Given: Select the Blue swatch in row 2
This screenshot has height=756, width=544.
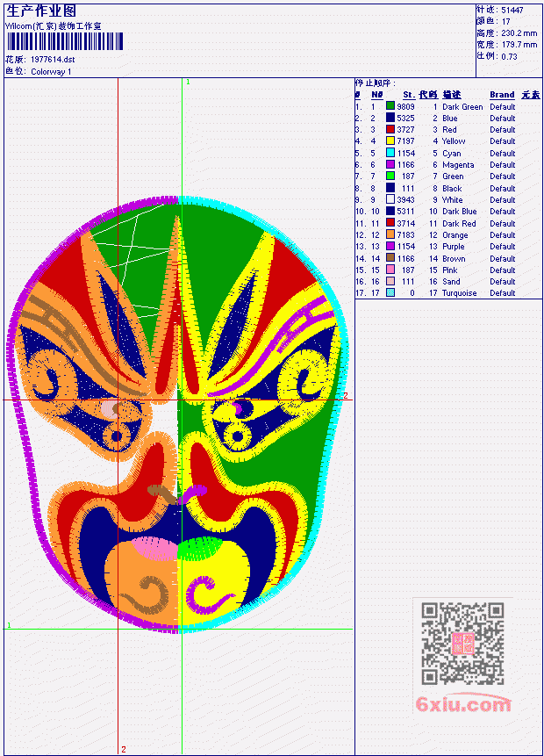Looking at the screenshot, I should tap(390, 118).
